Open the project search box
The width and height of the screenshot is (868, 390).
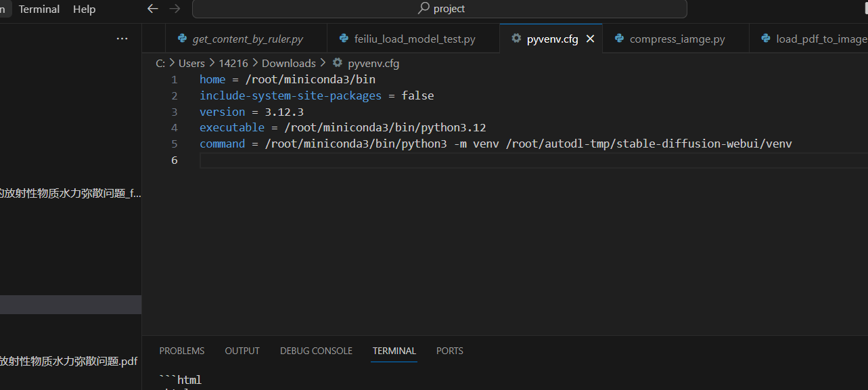point(440,9)
